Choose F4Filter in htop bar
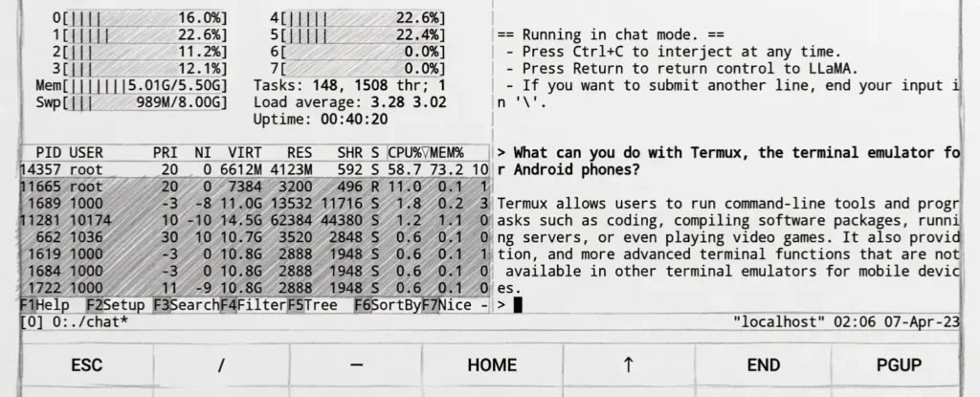The image size is (980, 397). [x=253, y=305]
